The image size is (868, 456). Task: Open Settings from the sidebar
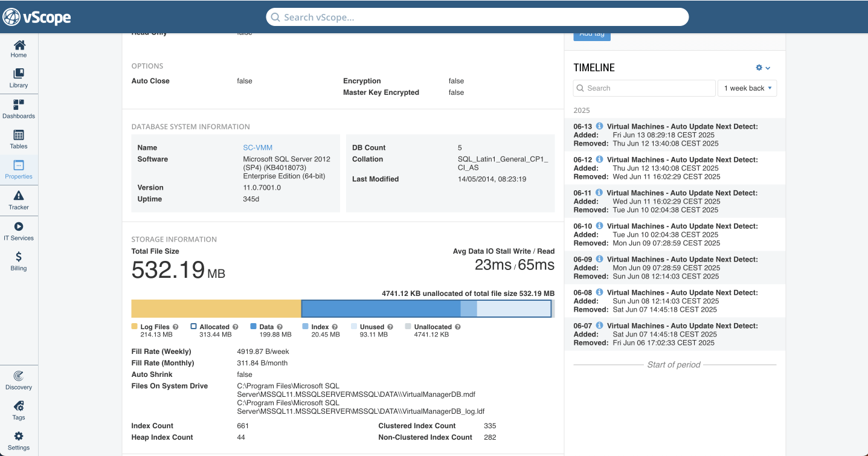click(x=19, y=441)
